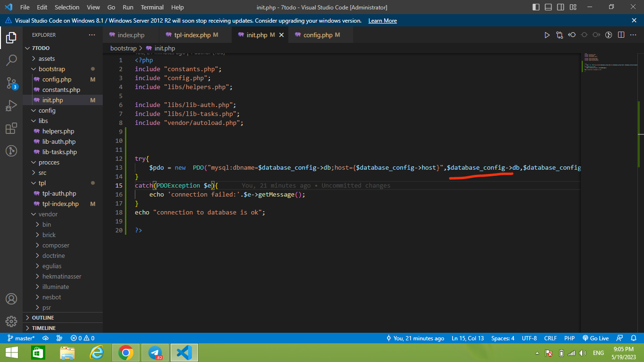Screen dimensions: 644x362
Task: Open the Help menu
Action: (x=178, y=7)
